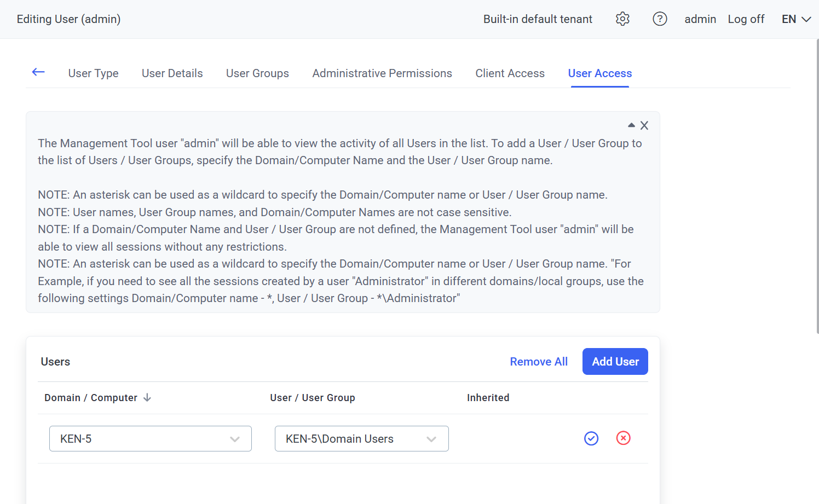Collapse the info panel with up arrow

(631, 125)
